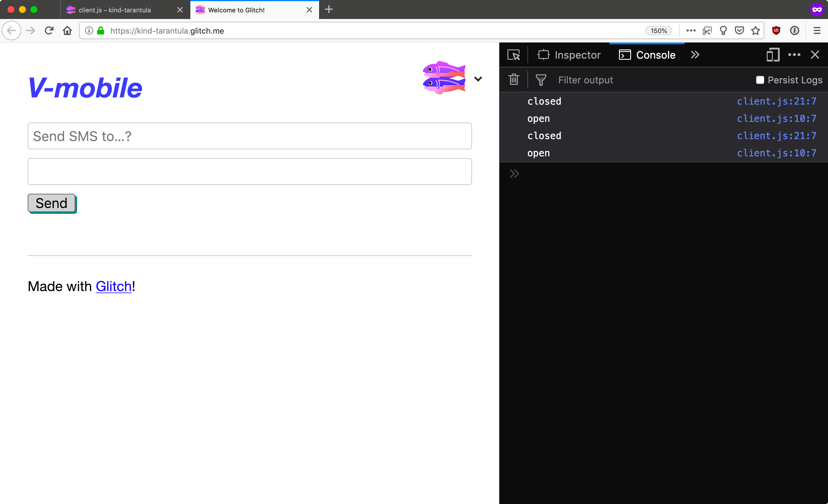
Task: Select the Welcome to Glitch! tab
Action: [254, 10]
